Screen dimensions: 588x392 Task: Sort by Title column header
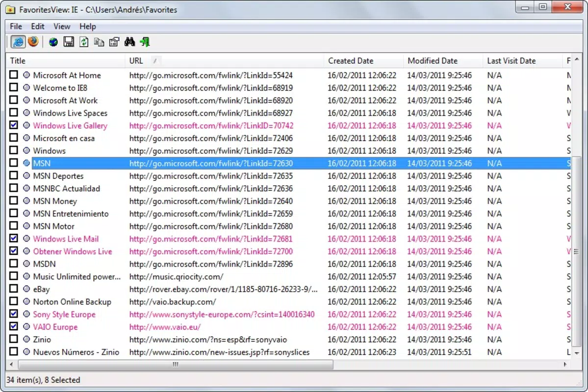click(x=66, y=61)
